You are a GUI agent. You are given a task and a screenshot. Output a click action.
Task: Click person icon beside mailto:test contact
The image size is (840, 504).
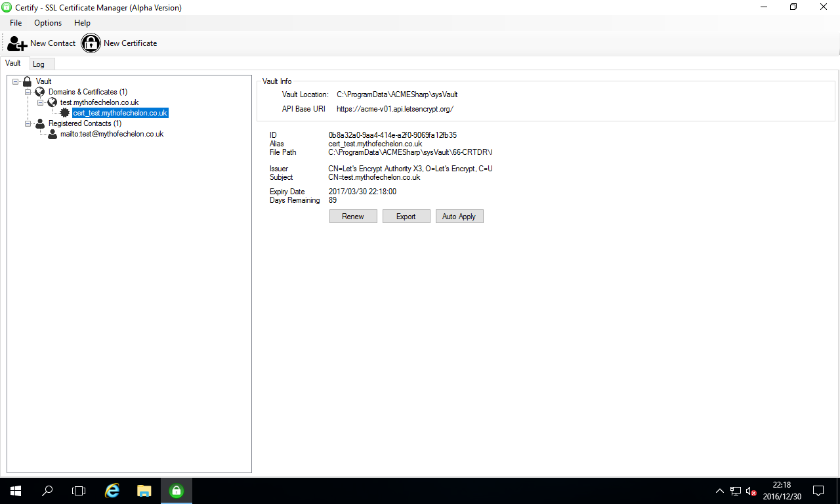[x=52, y=134]
